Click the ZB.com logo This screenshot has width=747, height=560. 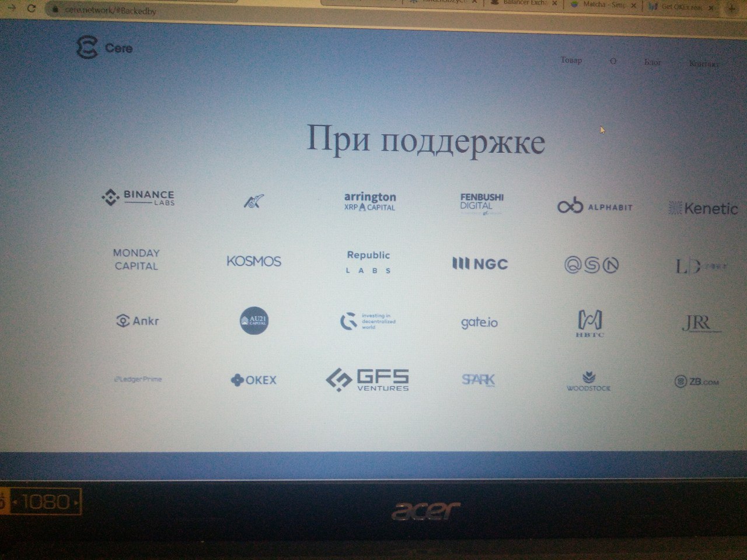(x=697, y=381)
